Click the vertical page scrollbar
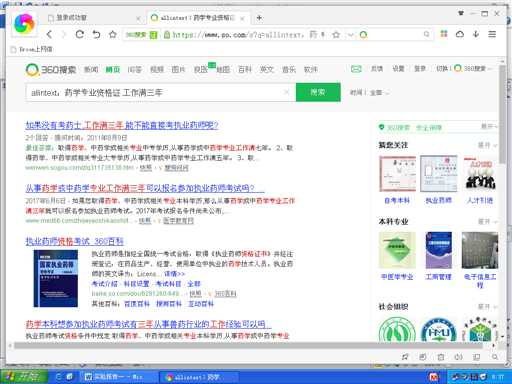Image resolution: width=512 pixels, height=384 pixels. [502, 113]
